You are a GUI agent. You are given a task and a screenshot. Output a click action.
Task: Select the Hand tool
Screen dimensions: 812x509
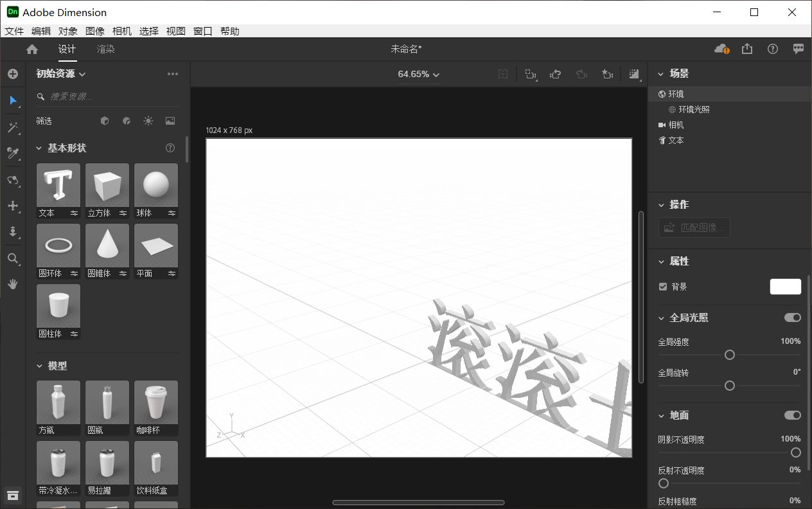[x=12, y=284]
